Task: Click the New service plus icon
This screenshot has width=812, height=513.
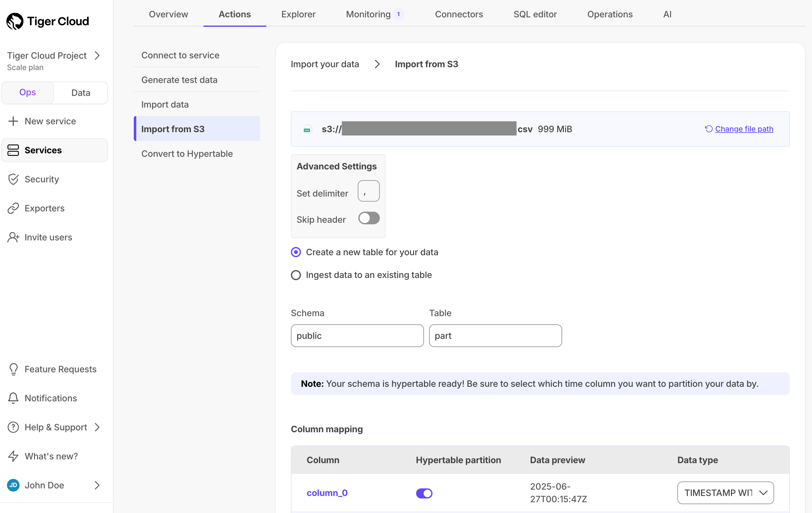Action: tap(14, 121)
